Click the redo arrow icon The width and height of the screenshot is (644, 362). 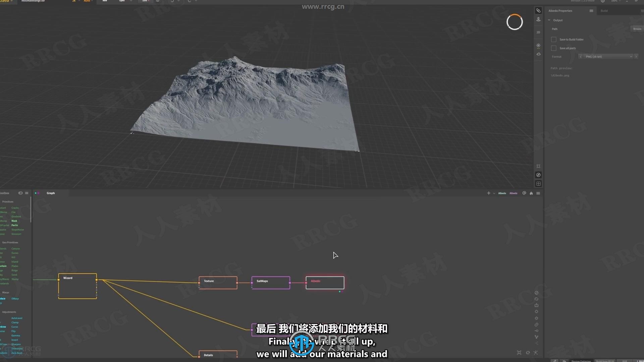189,1
